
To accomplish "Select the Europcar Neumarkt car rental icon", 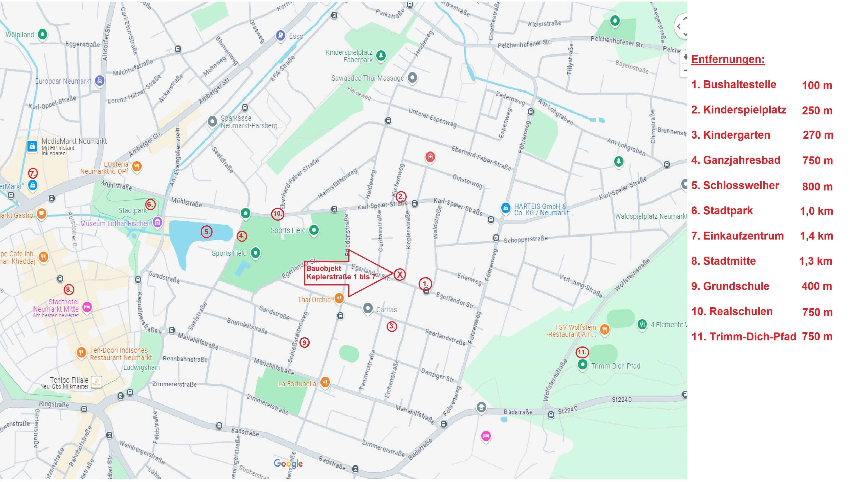I will 99,81.
